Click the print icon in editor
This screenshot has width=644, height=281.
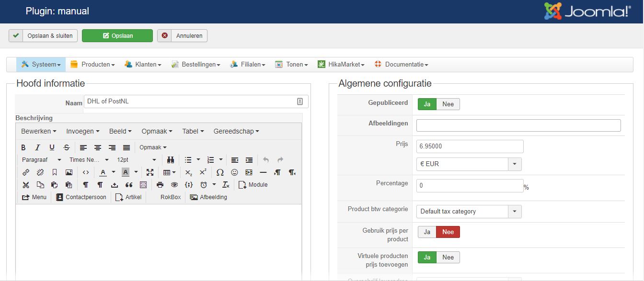pos(160,185)
